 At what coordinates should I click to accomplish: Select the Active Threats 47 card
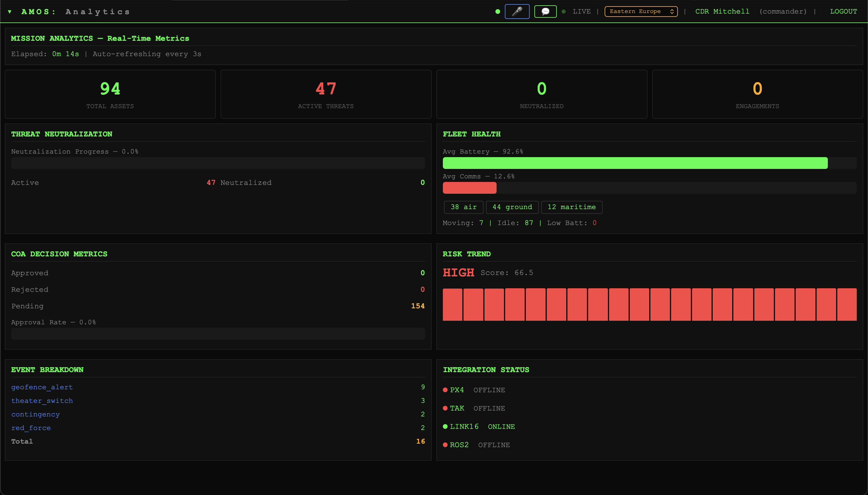coord(326,94)
